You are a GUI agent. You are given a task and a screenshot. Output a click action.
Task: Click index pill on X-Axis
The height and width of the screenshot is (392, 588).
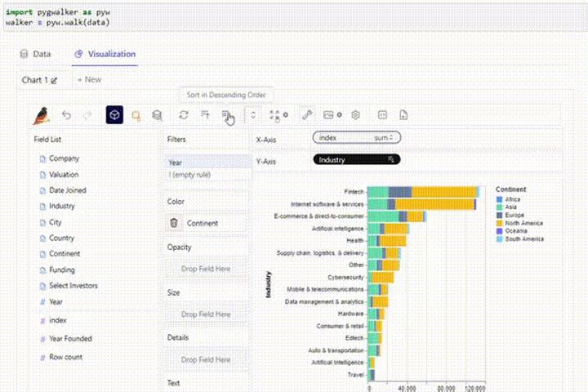click(x=357, y=138)
